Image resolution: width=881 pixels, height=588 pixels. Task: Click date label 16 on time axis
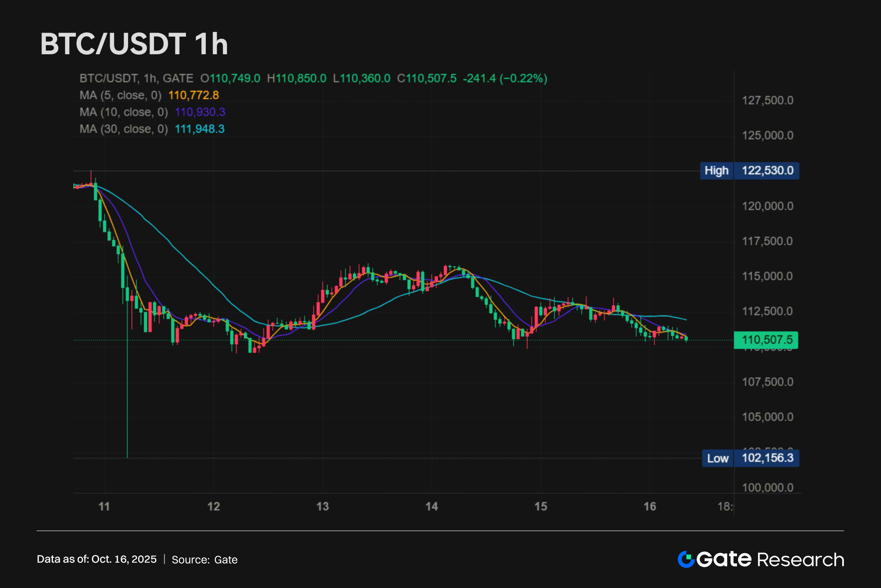click(x=650, y=507)
